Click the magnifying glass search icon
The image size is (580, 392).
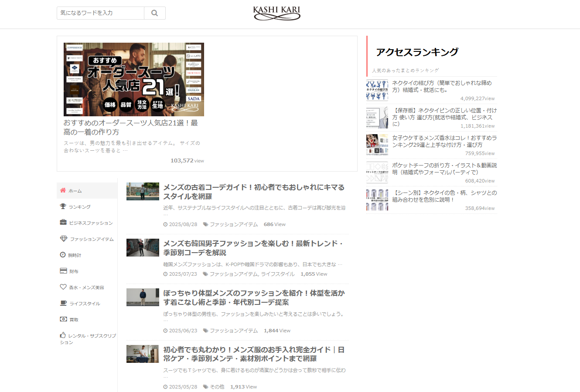154,13
